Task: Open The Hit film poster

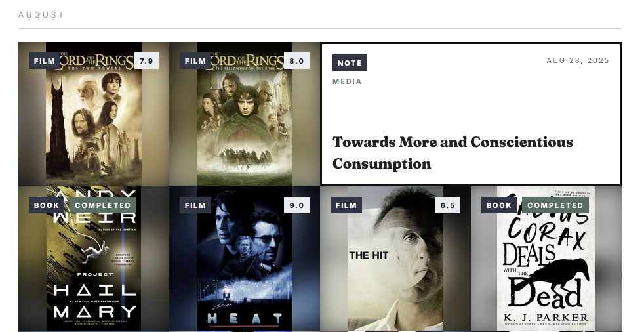Action: (395, 259)
